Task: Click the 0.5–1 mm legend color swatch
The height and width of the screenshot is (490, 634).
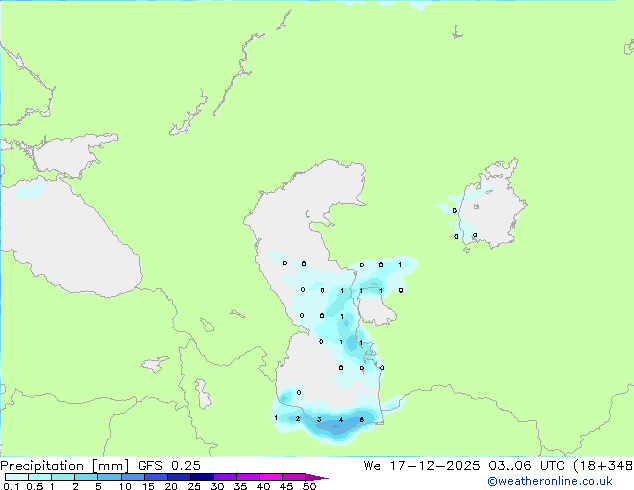Action: [x=40, y=477]
